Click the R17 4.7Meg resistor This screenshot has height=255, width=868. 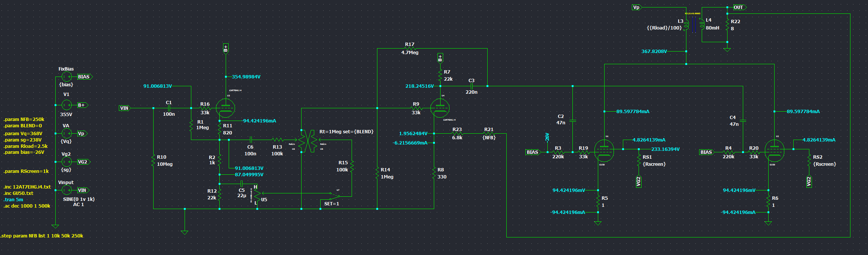[410, 49]
